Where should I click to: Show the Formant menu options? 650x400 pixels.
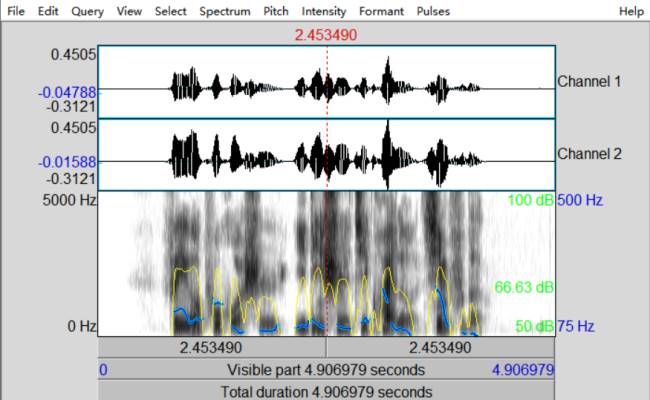point(381,11)
